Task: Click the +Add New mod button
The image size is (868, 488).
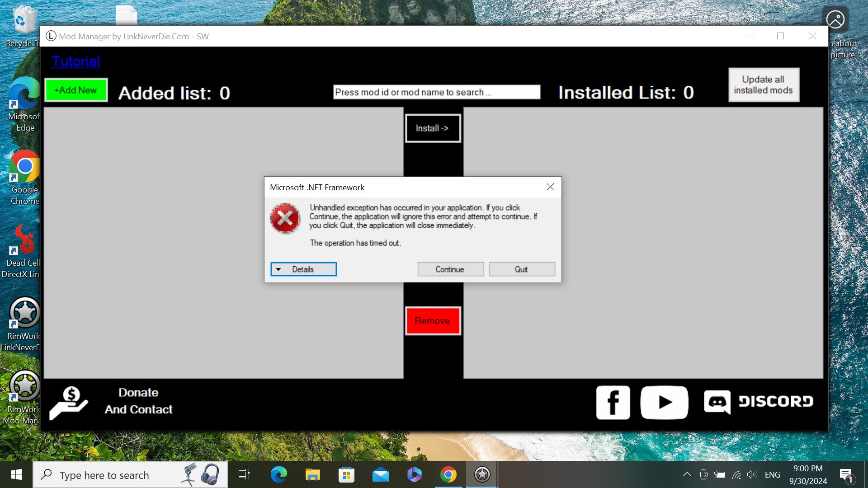Action: 75,90
